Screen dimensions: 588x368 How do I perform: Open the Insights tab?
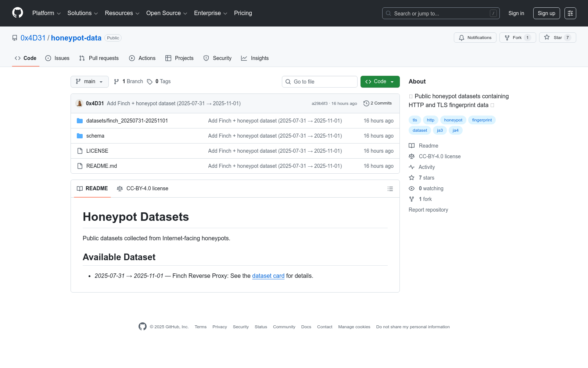pyautogui.click(x=255, y=58)
